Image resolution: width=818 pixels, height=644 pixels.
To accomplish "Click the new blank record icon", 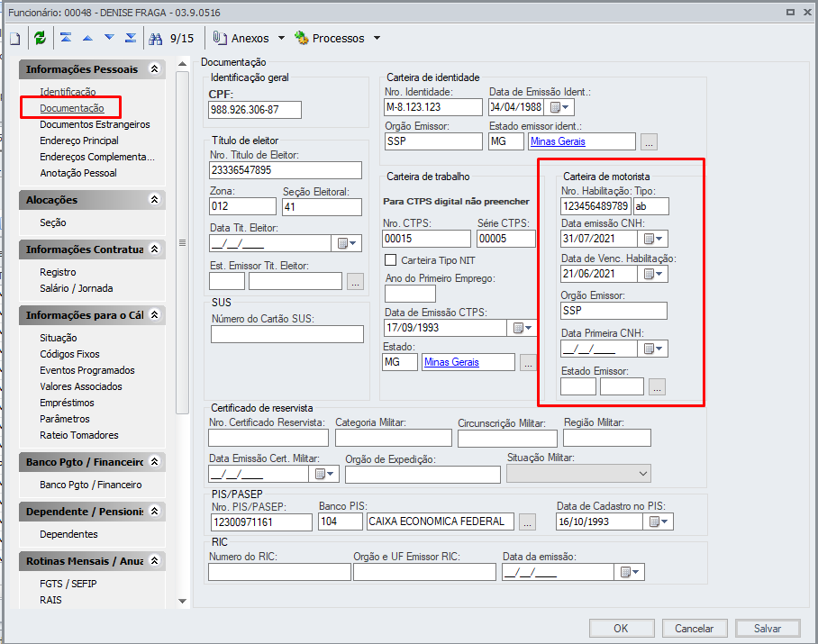I will coord(15,38).
